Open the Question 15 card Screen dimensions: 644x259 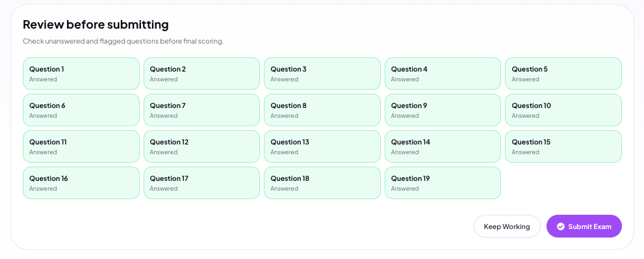pyautogui.click(x=563, y=146)
